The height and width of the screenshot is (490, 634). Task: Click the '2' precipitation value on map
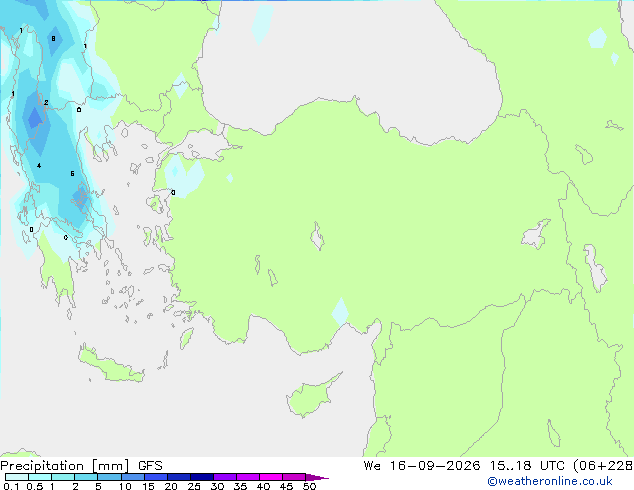coord(46,103)
